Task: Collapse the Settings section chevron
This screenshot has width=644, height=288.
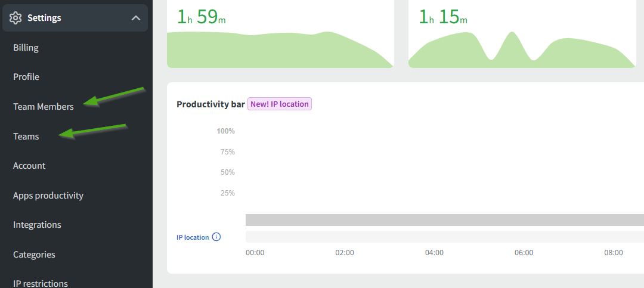Action: (135, 18)
